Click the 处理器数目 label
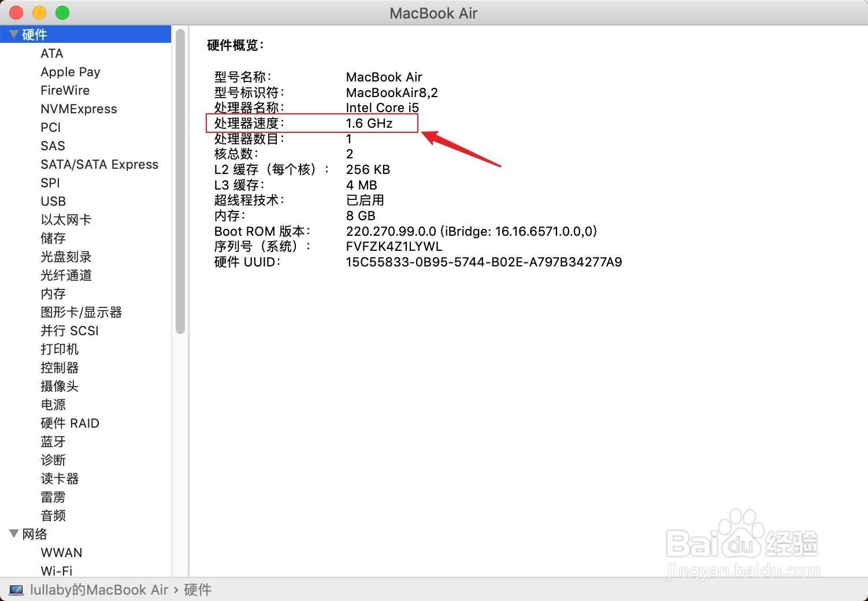 (250, 139)
